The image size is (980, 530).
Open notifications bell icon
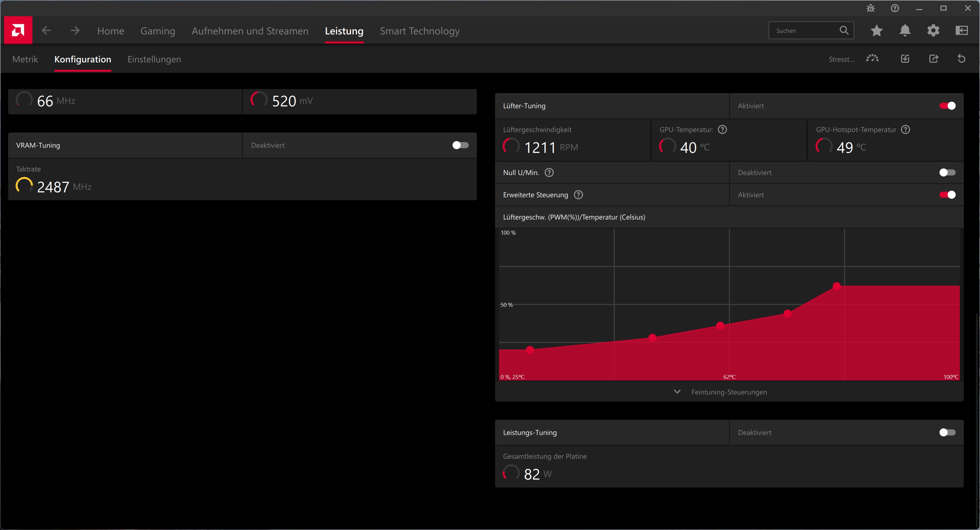pyautogui.click(x=905, y=30)
